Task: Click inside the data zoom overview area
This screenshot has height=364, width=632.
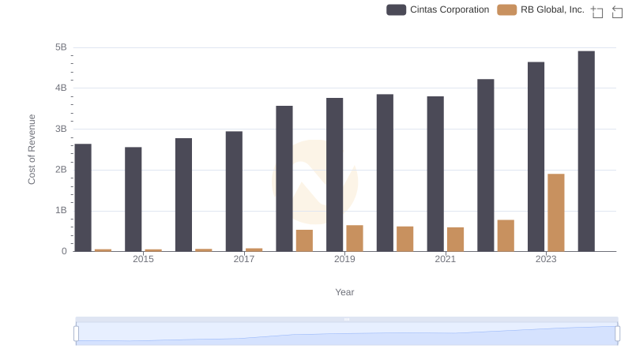Action: 347,334
